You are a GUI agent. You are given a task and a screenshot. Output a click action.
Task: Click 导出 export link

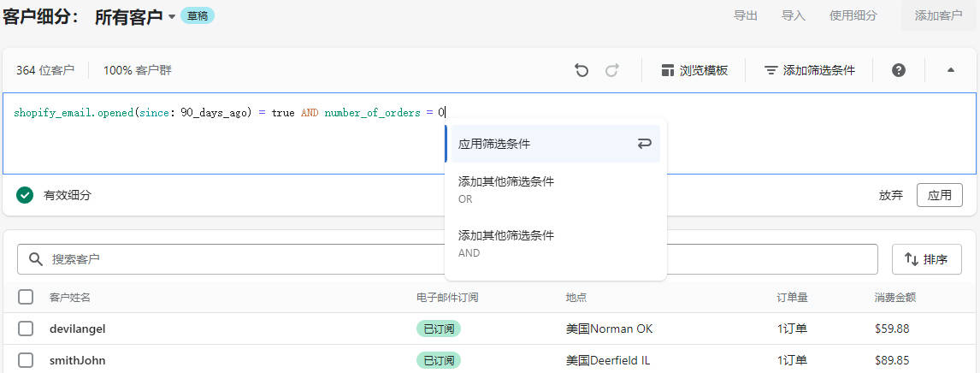[x=746, y=15]
